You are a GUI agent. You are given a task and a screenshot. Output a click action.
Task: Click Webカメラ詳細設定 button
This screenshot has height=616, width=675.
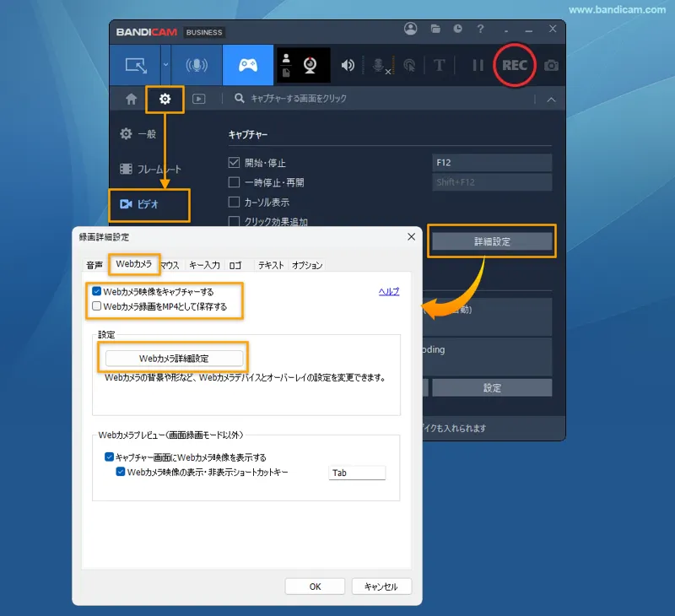(174, 358)
